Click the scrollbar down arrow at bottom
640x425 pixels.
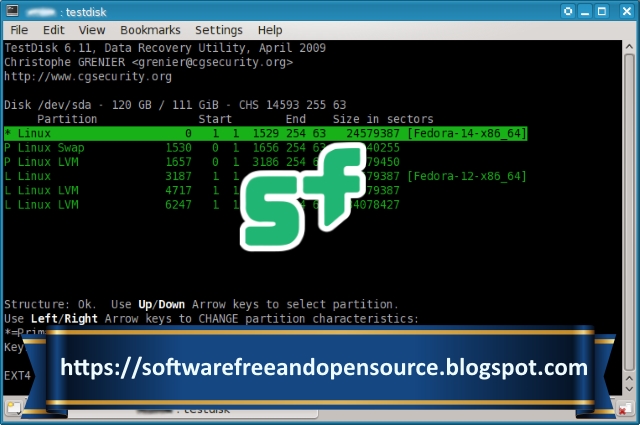tap(629, 389)
